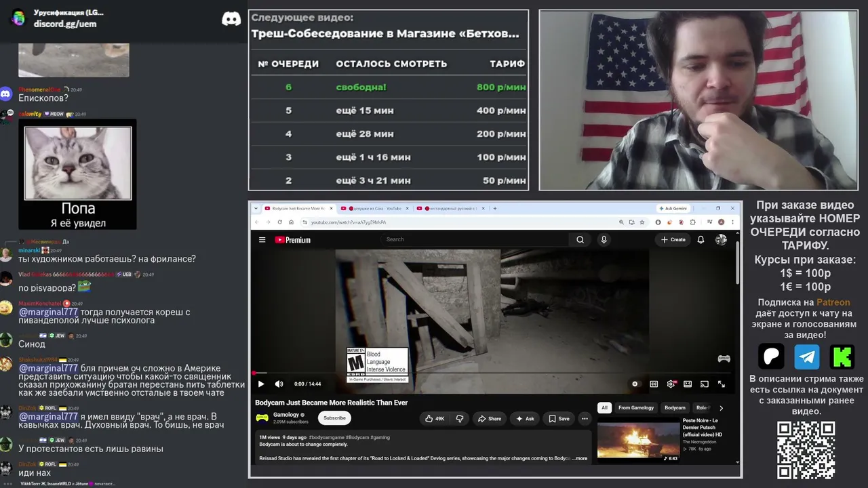Click the discord.gg/uem invite text

point(65,24)
